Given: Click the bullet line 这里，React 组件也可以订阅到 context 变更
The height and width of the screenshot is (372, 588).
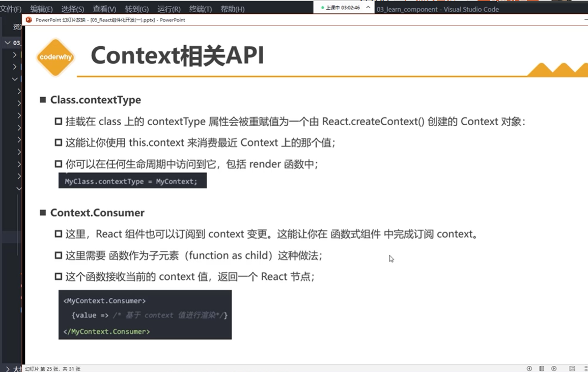Looking at the screenshot, I should click(272, 235).
